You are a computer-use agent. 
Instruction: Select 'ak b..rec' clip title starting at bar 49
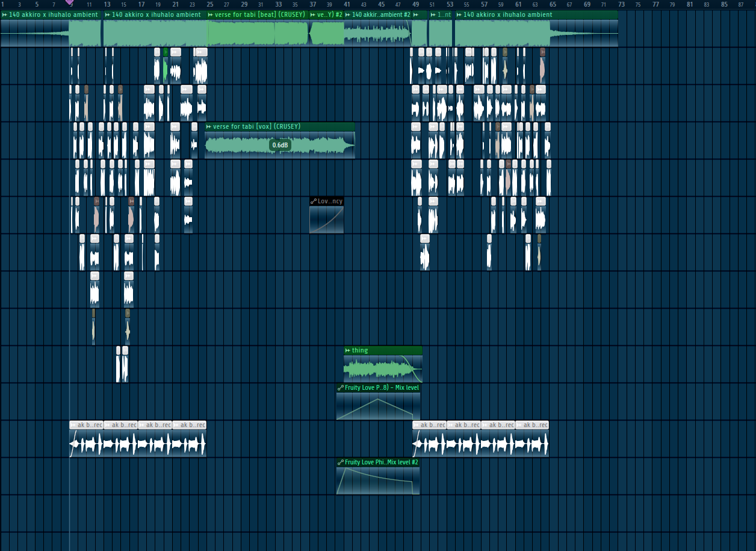coord(433,425)
